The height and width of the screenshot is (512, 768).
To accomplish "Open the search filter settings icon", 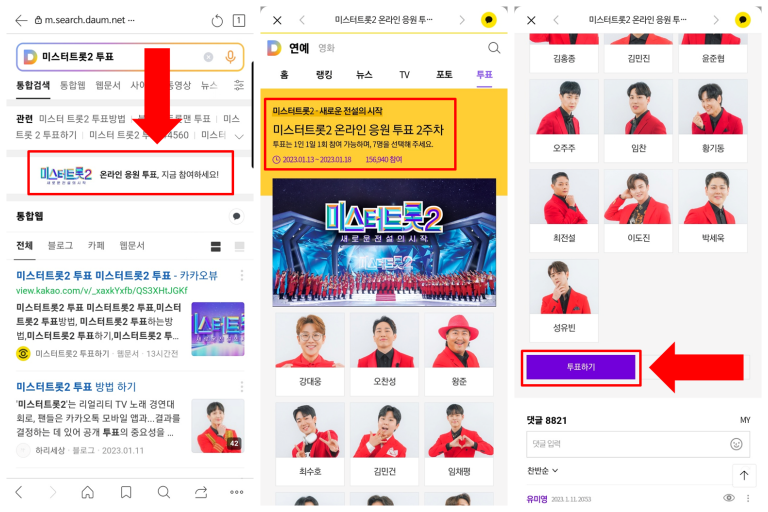I will [239, 85].
